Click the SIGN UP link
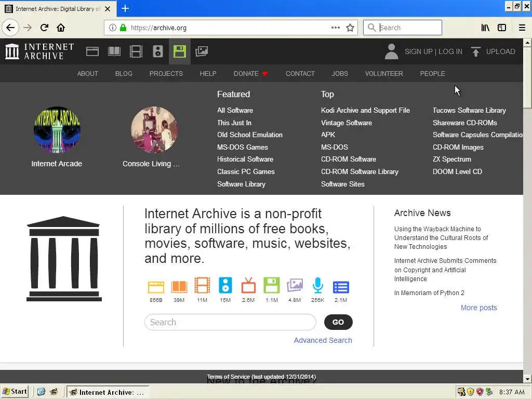 [418, 51]
